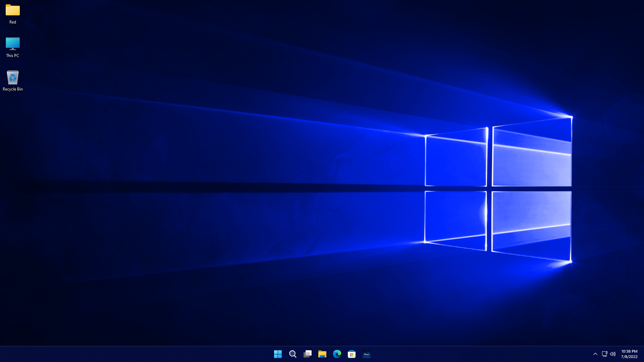
Task: Click the network status tray icon
Action: pos(604,354)
